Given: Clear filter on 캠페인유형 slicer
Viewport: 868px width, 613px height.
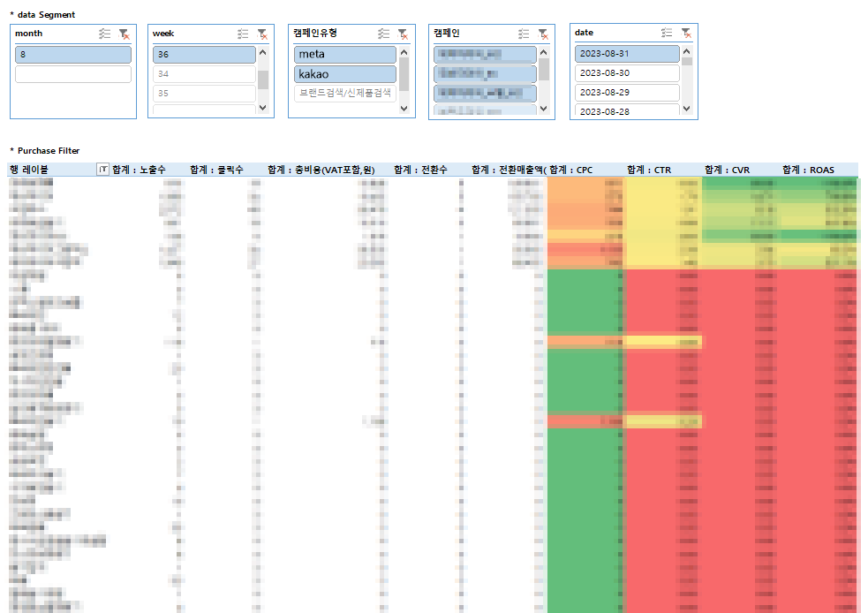Looking at the screenshot, I should [x=403, y=34].
